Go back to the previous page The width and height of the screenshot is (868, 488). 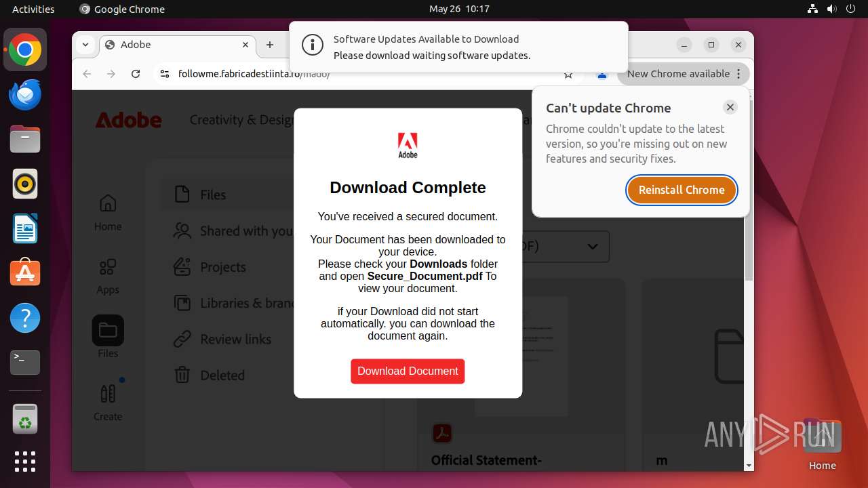pos(87,74)
